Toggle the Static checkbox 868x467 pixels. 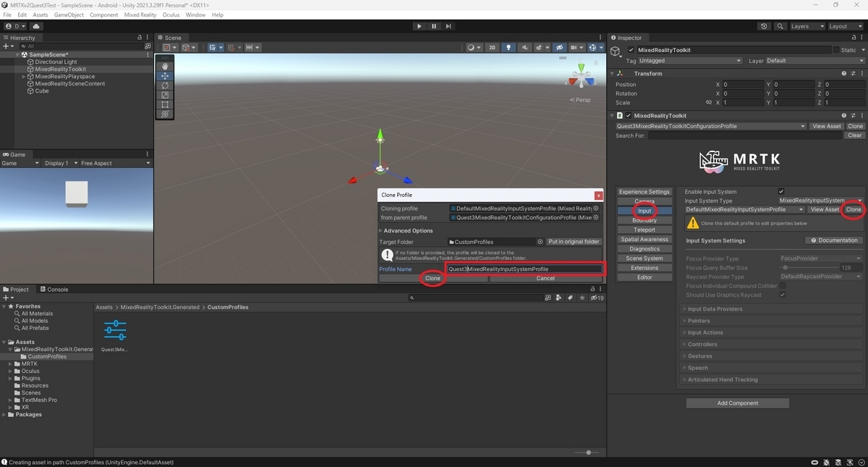(835, 50)
